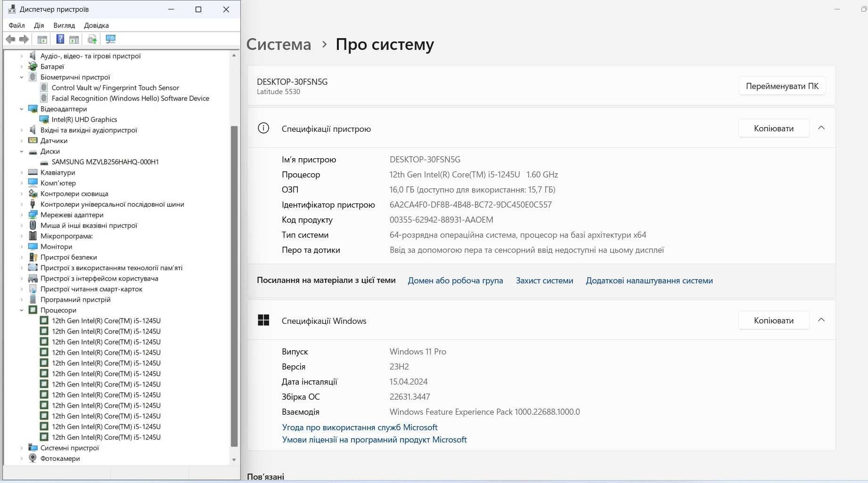Click the Фотокамери webcam icon
868x483 pixels.
click(x=33, y=459)
